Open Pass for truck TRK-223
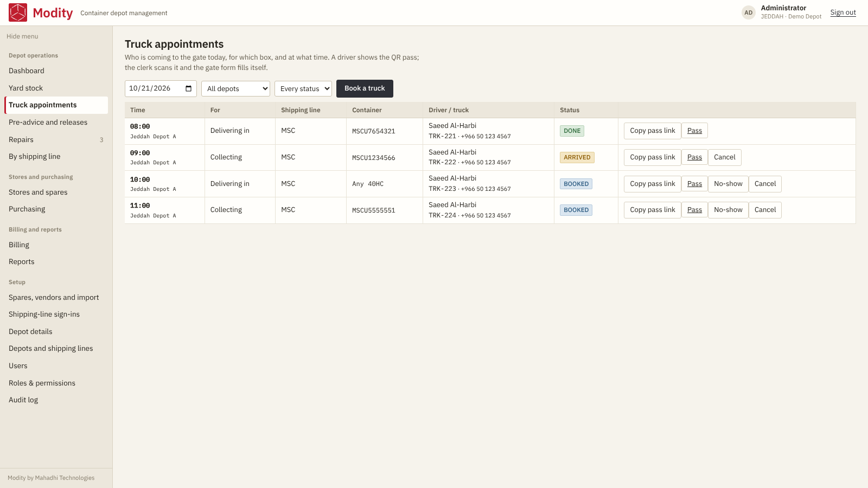Screen dimensions: 868x488 (694, 184)
